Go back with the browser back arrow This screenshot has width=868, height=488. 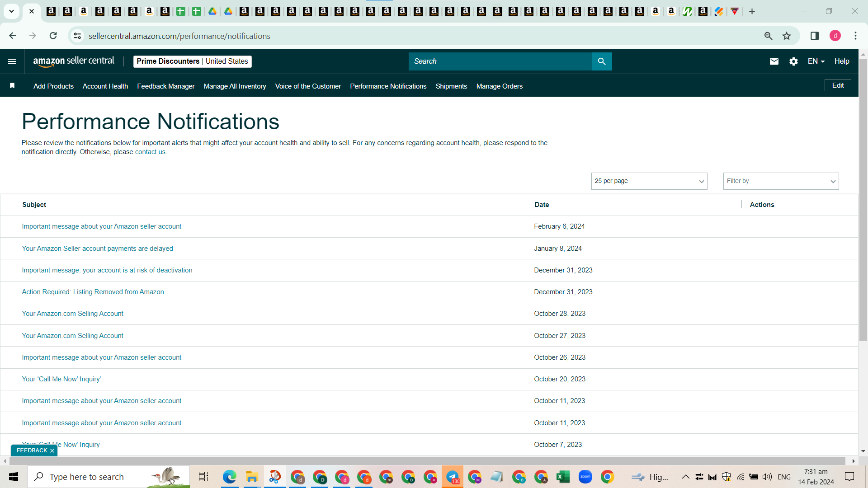pos(12,36)
